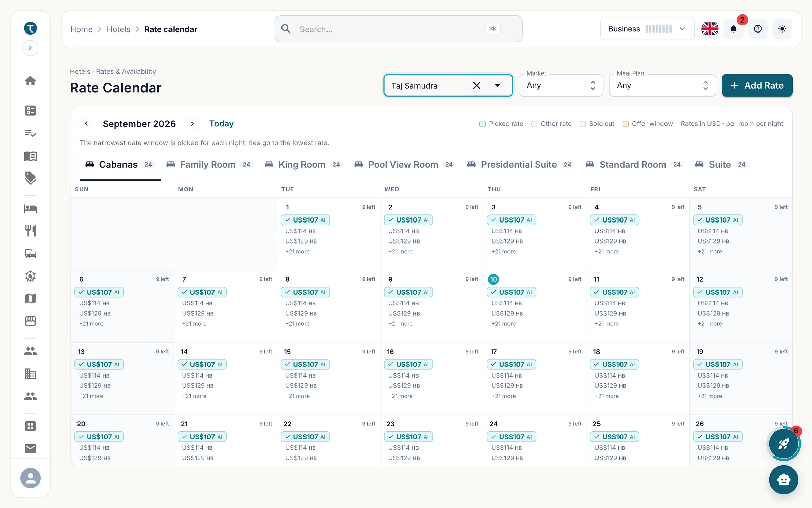The height and width of the screenshot is (508, 812).
Task: Open the checklist tasks icon in sidebar
Action: [x=30, y=133]
